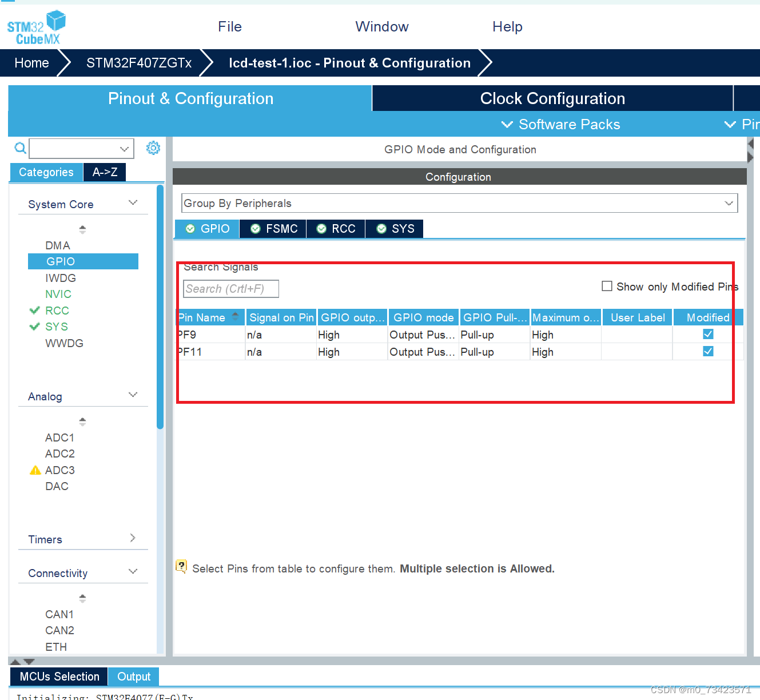This screenshot has height=700, width=760.
Task: Open the categories settings gear icon
Action: (153, 148)
